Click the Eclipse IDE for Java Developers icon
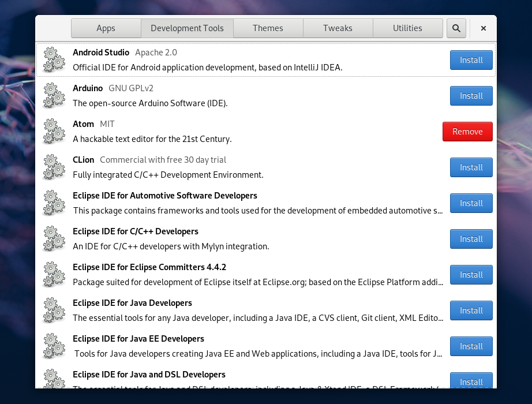This screenshot has height=404, width=532. click(54, 310)
